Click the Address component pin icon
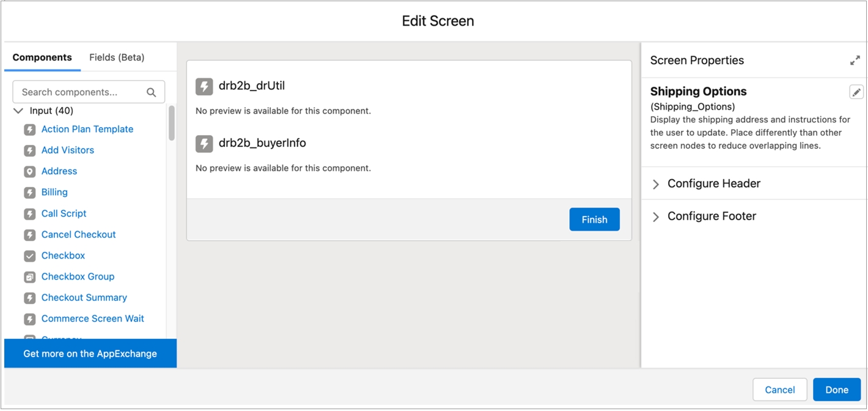868x411 pixels. [x=29, y=171]
